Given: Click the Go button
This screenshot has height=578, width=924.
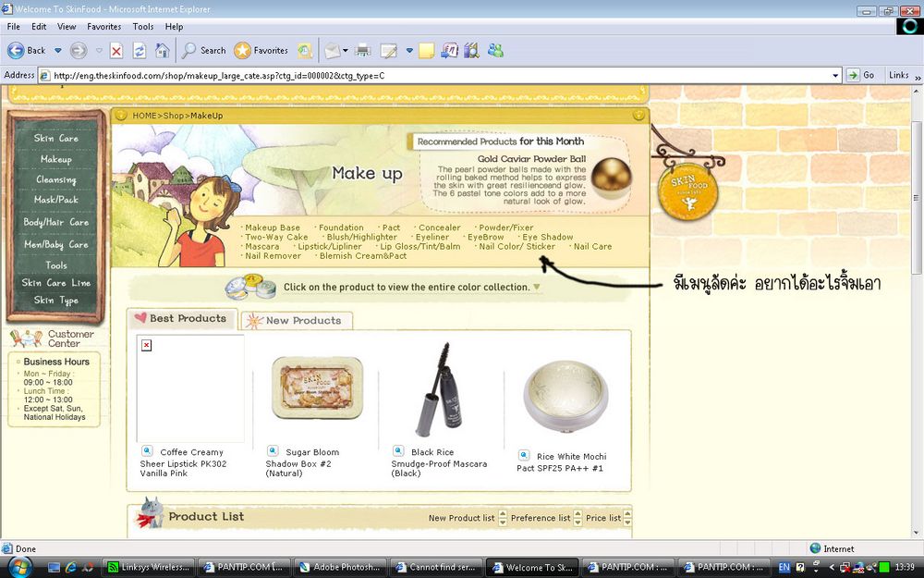Looking at the screenshot, I should click(x=861, y=75).
